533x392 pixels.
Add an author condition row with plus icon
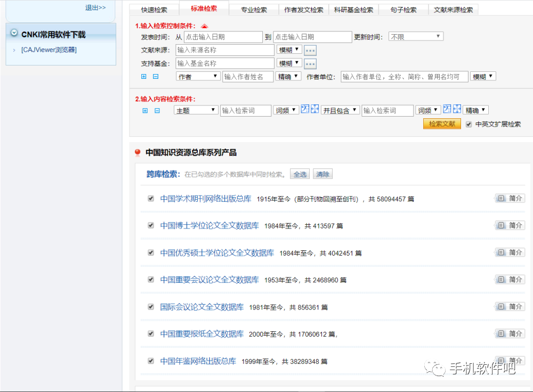(x=144, y=77)
